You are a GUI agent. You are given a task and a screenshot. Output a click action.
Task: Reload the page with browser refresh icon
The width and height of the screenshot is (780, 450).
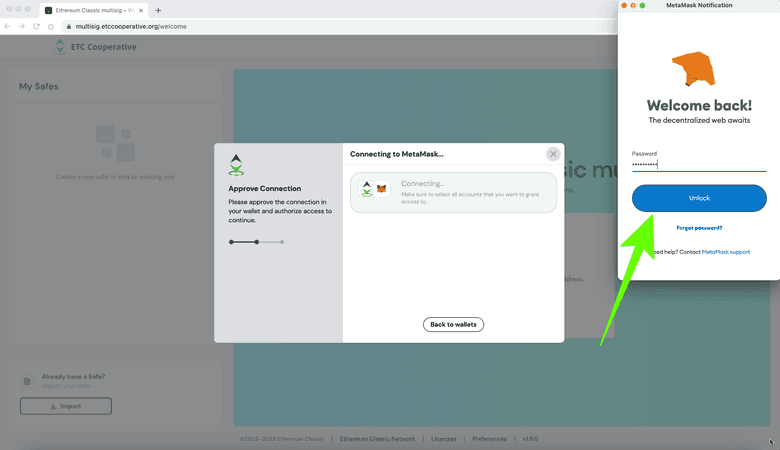[37, 26]
